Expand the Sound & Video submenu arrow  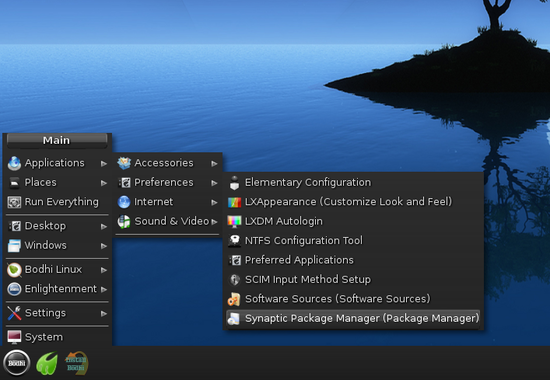[x=214, y=222]
